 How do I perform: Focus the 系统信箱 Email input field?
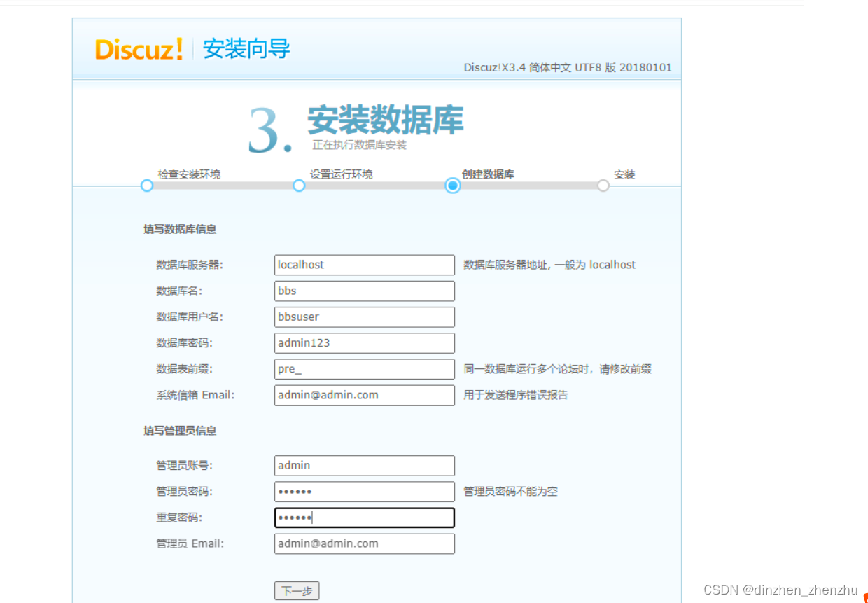point(365,395)
